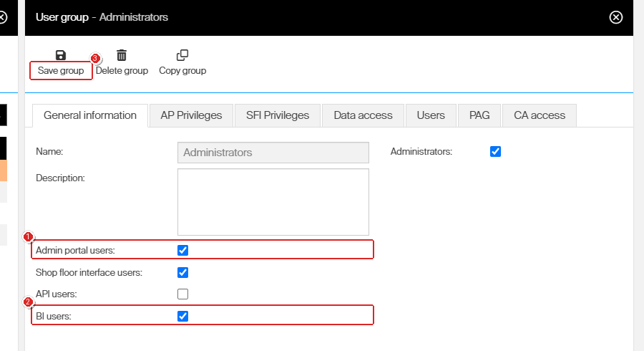Open the AP Privileges tab
Image resolution: width=644 pixels, height=351 pixels.
(191, 115)
